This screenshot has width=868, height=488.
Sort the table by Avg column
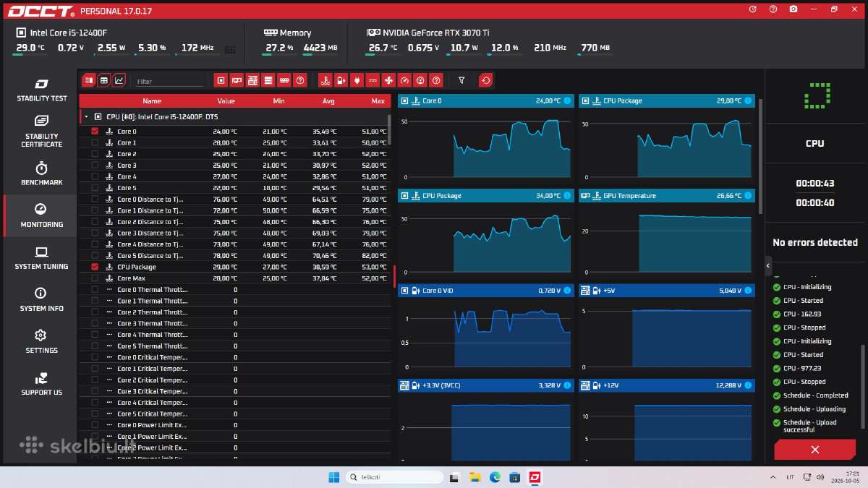(328, 101)
